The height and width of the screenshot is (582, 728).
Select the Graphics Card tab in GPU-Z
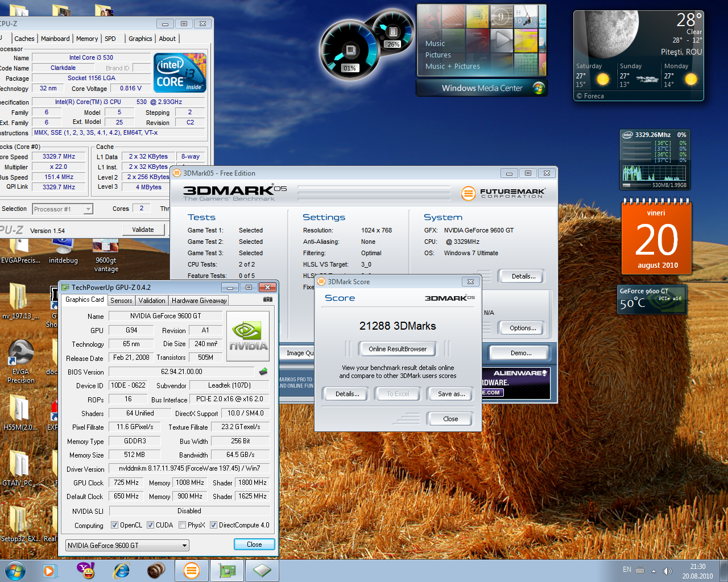pyautogui.click(x=85, y=300)
